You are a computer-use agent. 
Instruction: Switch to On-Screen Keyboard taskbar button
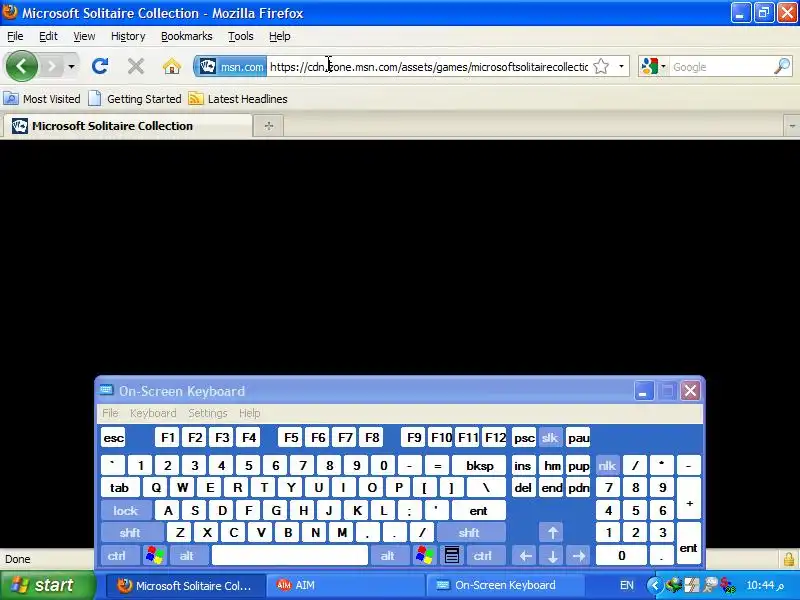(504, 585)
